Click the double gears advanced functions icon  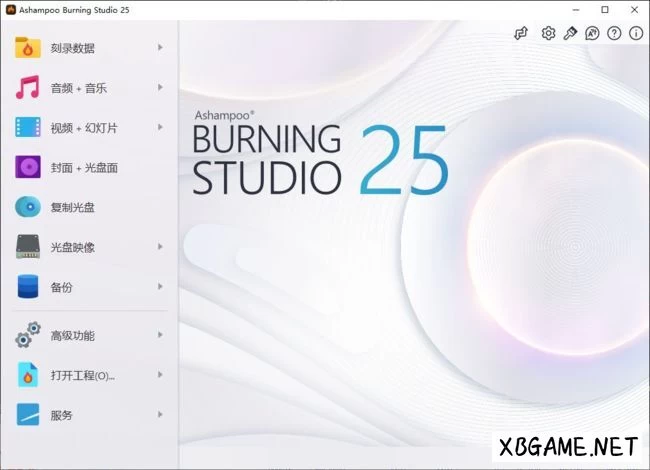pos(28,336)
